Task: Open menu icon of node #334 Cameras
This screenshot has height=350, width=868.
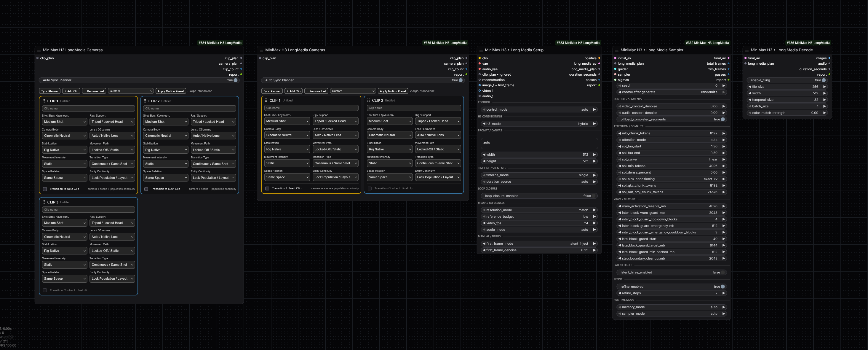Action: [x=39, y=50]
